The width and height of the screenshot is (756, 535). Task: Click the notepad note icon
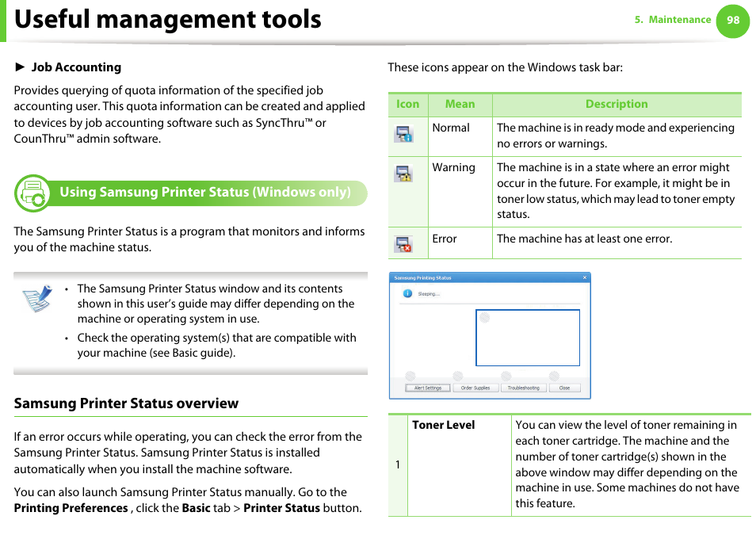[x=37, y=299]
